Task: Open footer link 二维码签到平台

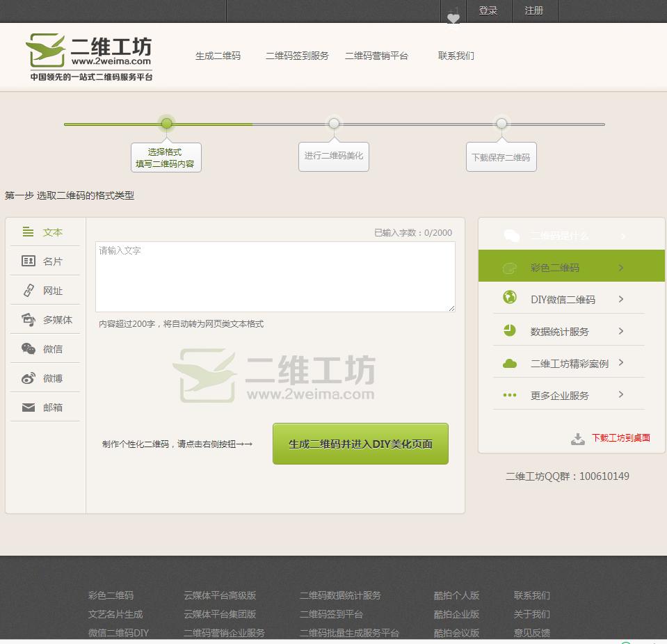Action: click(331, 614)
